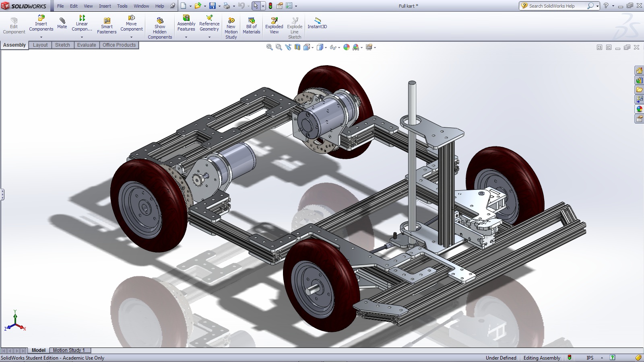
Task: Click the Previous View icon
Action: click(x=288, y=47)
